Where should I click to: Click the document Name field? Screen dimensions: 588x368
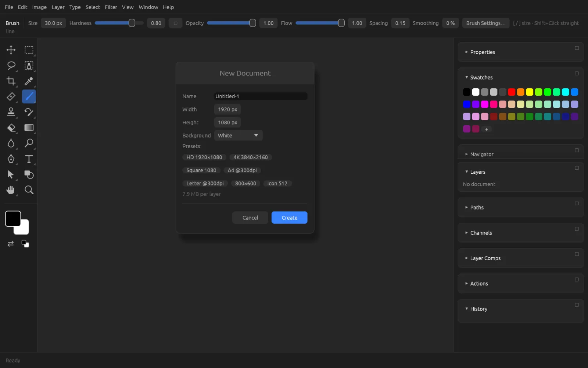pyautogui.click(x=261, y=96)
